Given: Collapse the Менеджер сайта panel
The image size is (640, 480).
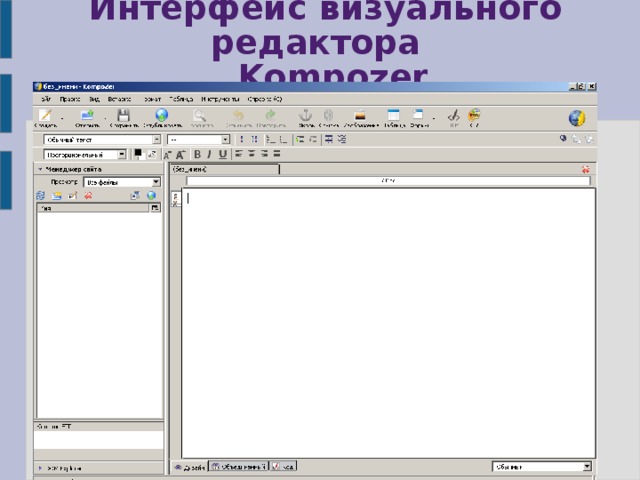Looking at the screenshot, I should [40, 169].
